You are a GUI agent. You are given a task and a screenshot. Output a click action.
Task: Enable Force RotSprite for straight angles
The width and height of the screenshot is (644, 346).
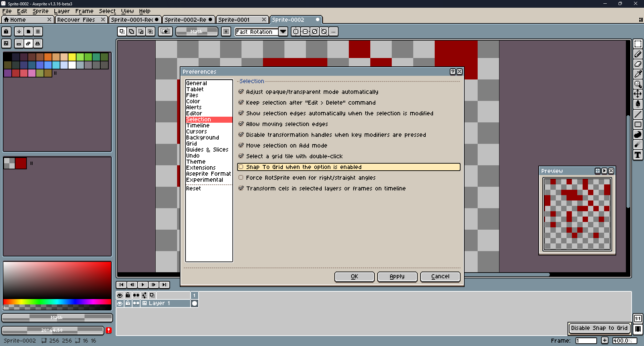click(x=241, y=178)
